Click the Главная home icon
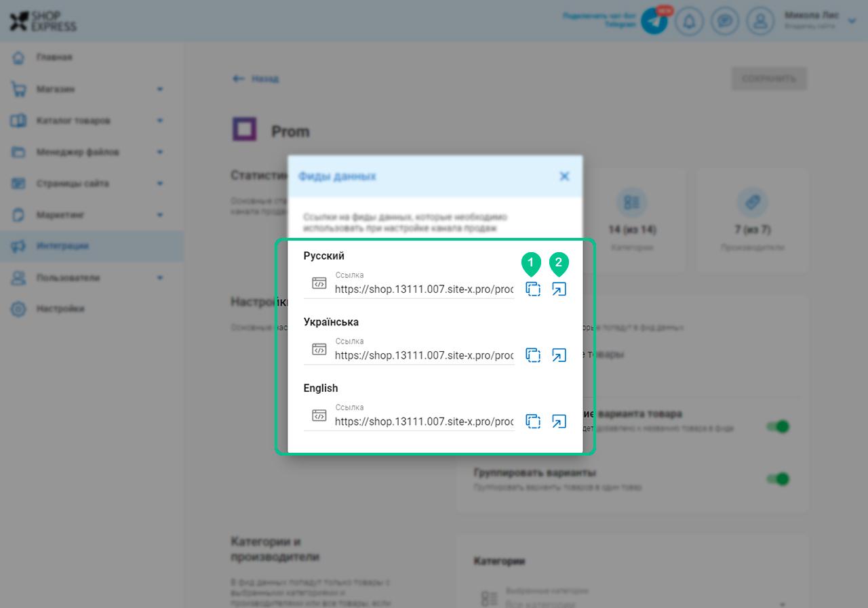This screenshot has width=868, height=608. [18, 57]
